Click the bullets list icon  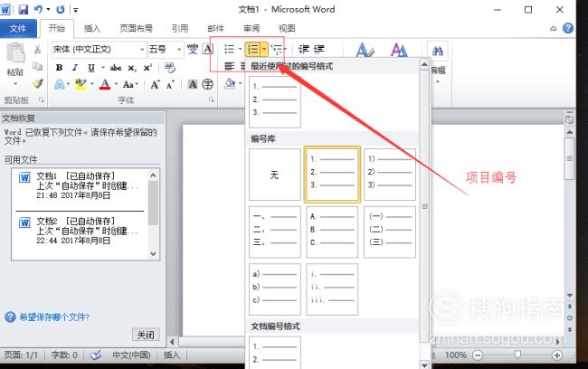pyautogui.click(x=229, y=49)
